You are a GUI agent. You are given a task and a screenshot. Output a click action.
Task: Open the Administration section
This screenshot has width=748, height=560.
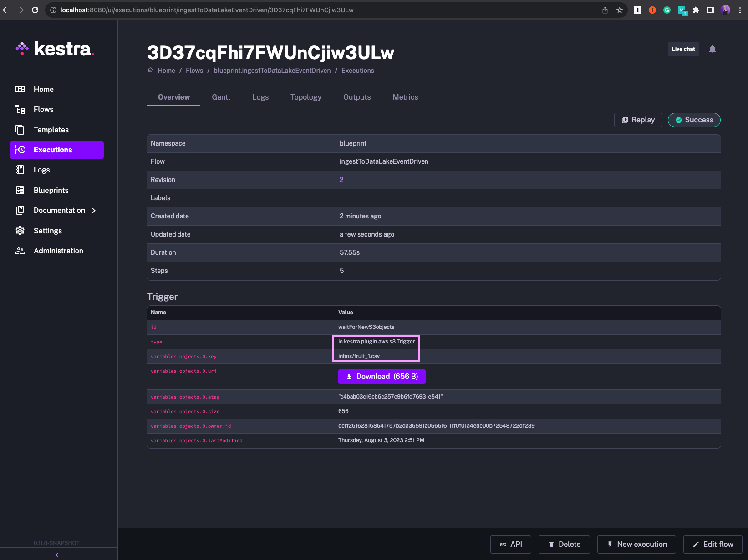point(58,251)
